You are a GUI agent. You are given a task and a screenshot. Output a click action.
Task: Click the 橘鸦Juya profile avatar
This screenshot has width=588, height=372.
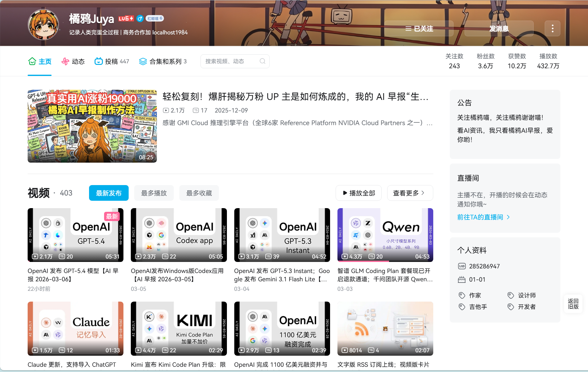click(x=43, y=25)
